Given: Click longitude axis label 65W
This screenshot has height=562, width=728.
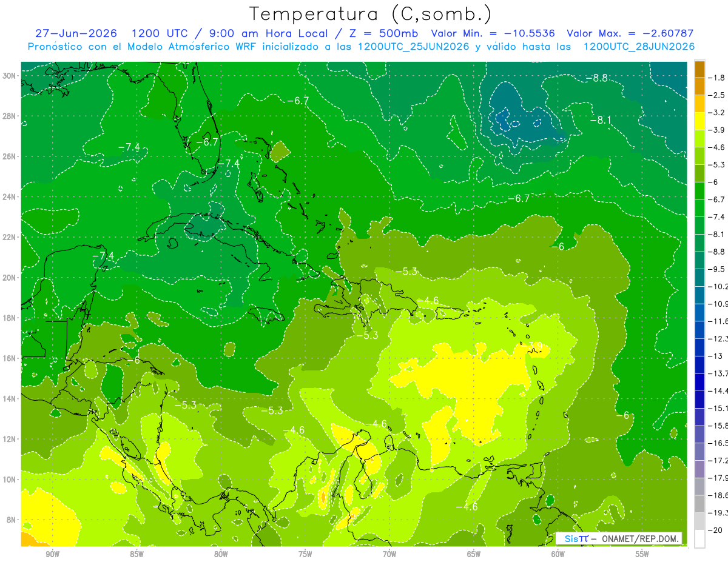Looking at the screenshot, I should pos(474,555).
